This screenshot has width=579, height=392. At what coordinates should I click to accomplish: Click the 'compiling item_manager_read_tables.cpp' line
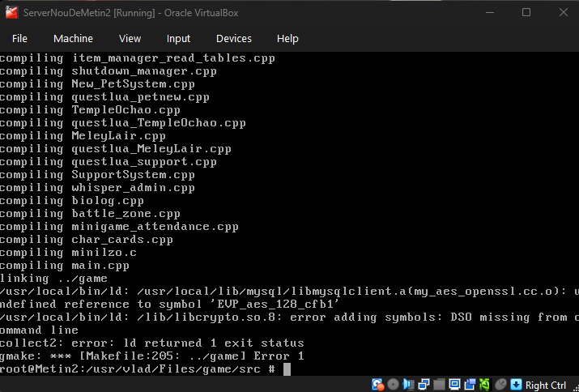[x=138, y=58]
